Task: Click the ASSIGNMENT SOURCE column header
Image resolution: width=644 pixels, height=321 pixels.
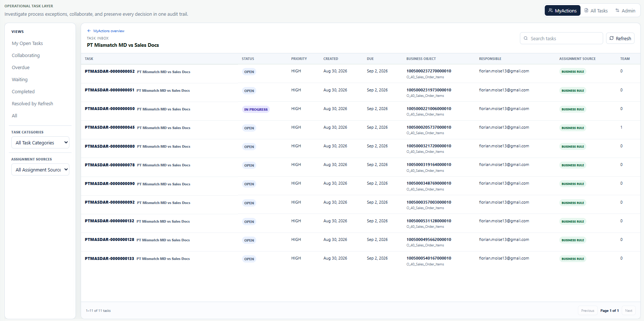Action: [x=577, y=59]
